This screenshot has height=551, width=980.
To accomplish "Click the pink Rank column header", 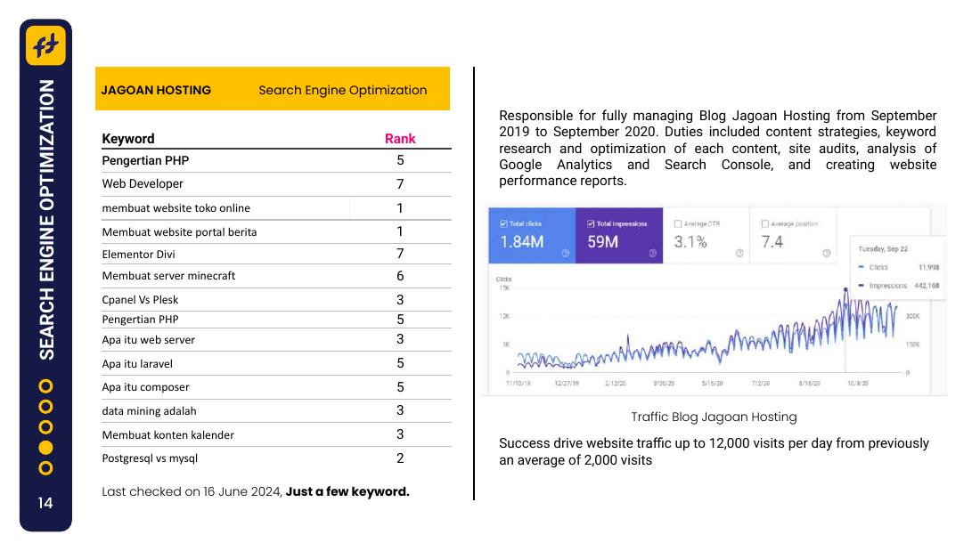I will (x=400, y=139).
